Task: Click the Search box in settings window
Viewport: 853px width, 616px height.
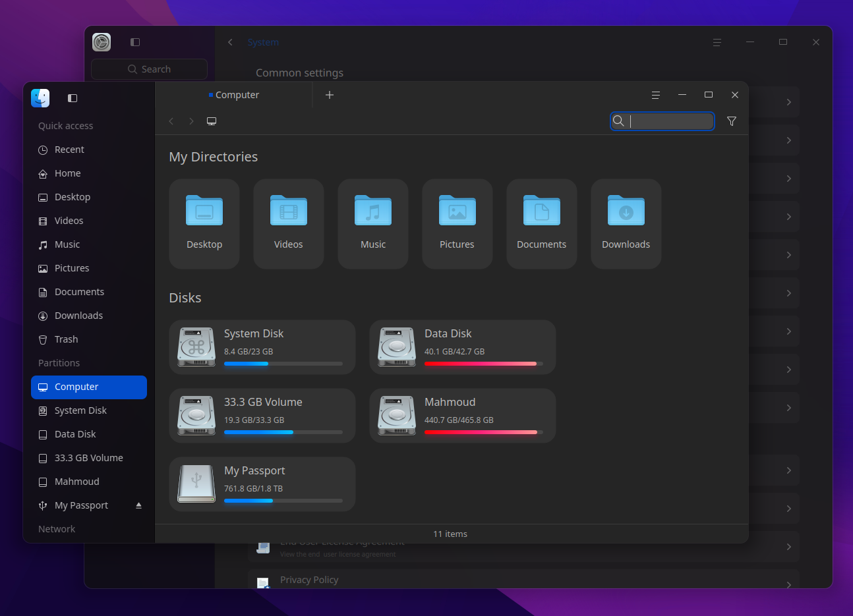Action: (x=149, y=69)
